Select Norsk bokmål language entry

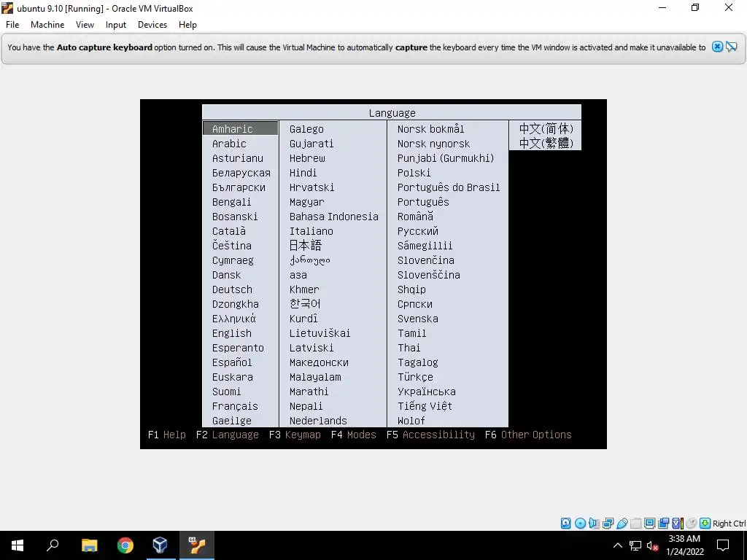tap(430, 128)
